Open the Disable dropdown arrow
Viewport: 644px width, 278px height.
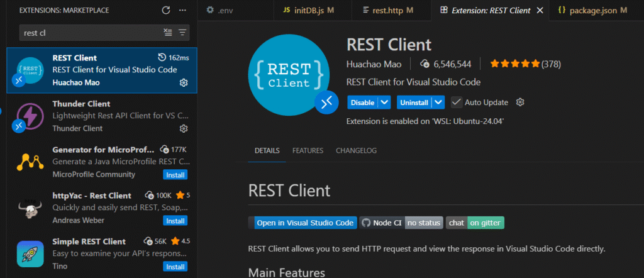[x=384, y=103]
